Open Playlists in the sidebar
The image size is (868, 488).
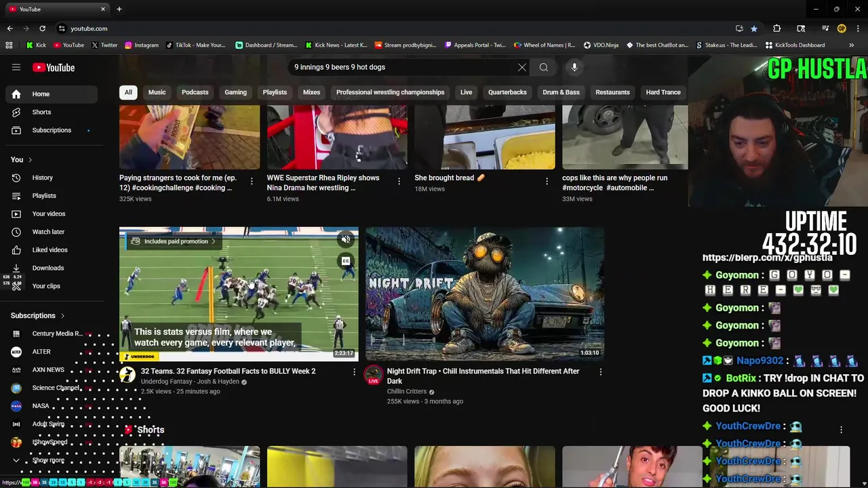[x=53, y=196]
